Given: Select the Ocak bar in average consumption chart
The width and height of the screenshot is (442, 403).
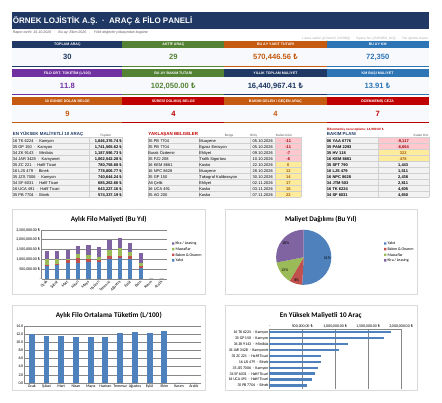Looking at the screenshot, I should click(32, 359).
